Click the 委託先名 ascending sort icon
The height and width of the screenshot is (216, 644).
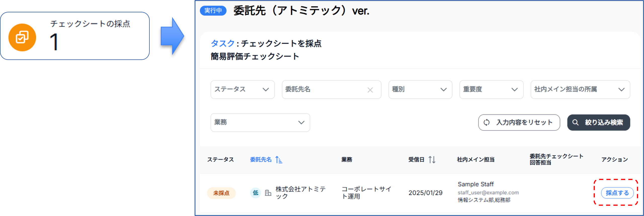point(279,160)
